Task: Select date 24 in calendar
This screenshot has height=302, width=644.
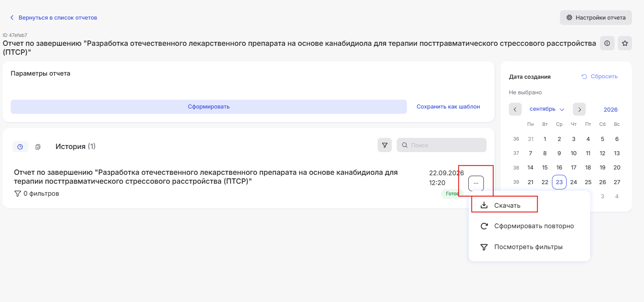Action: (x=574, y=182)
